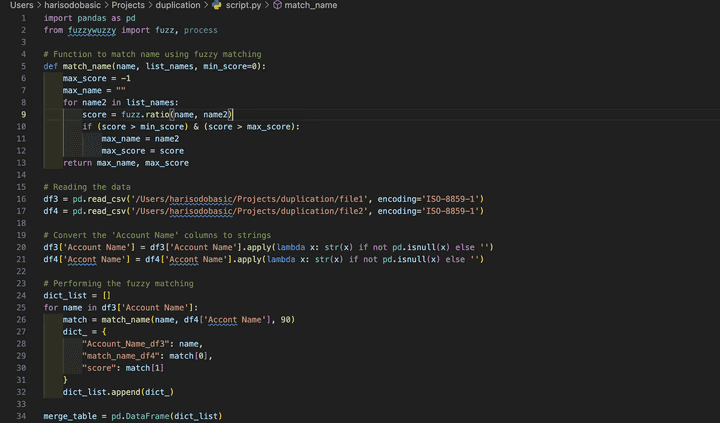This screenshot has width=720, height=423.
Task: Click the dimmed 'process' import
Action: [201, 30]
